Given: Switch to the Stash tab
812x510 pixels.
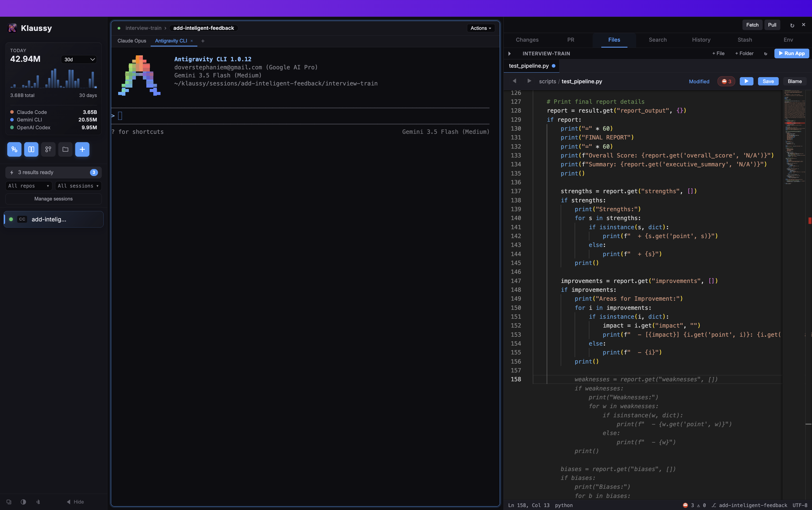Looking at the screenshot, I should [x=745, y=40].
